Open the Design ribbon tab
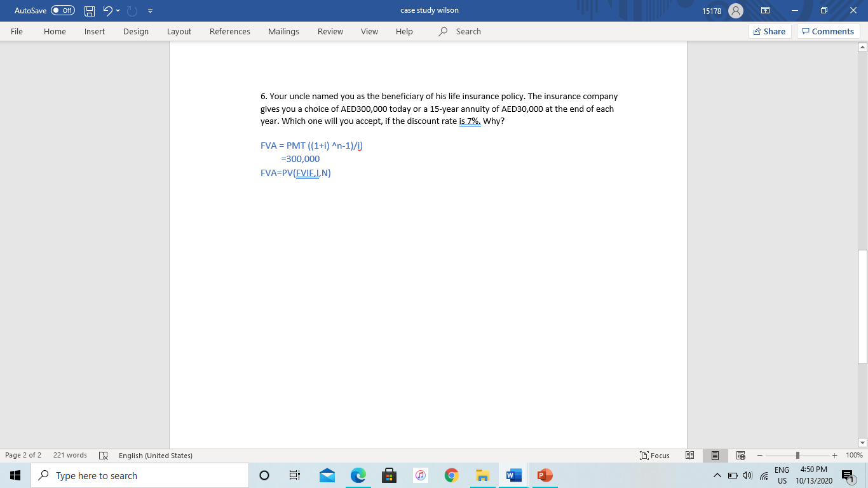The image size is (868, 488). pyautogui.click(x=136, y=31)
